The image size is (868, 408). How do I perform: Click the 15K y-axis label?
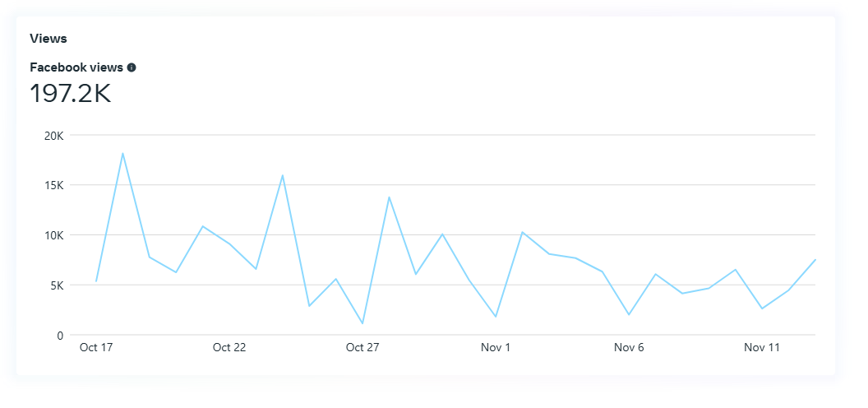coord(53,185)
